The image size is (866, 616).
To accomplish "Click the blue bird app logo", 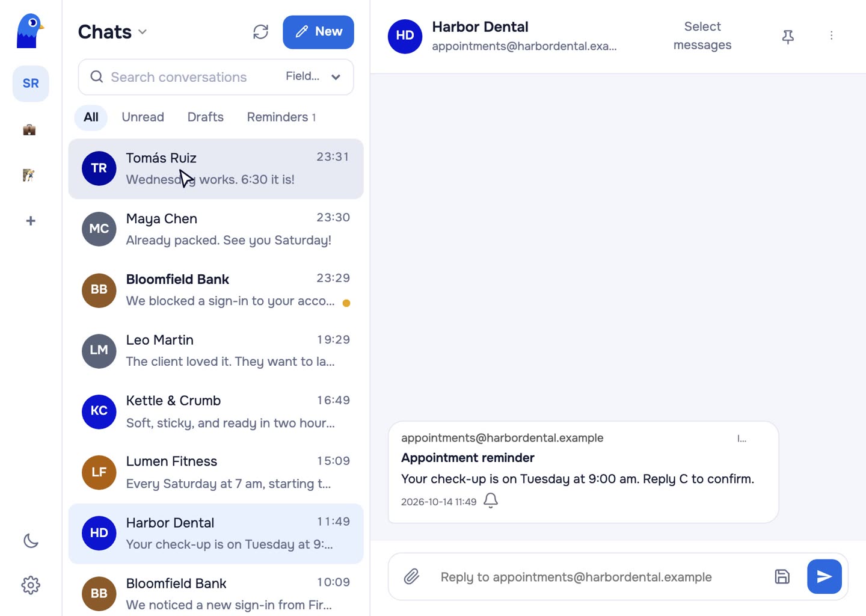I will 30,31.
